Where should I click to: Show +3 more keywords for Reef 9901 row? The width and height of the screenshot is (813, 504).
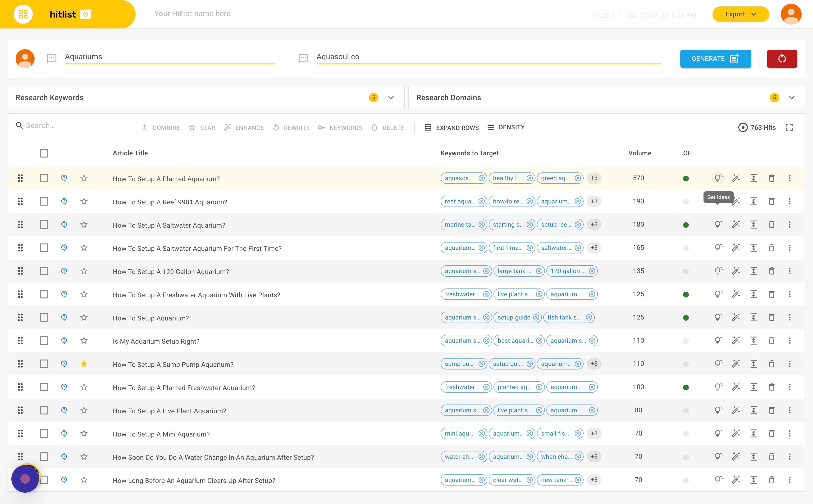tap(594, 201)
